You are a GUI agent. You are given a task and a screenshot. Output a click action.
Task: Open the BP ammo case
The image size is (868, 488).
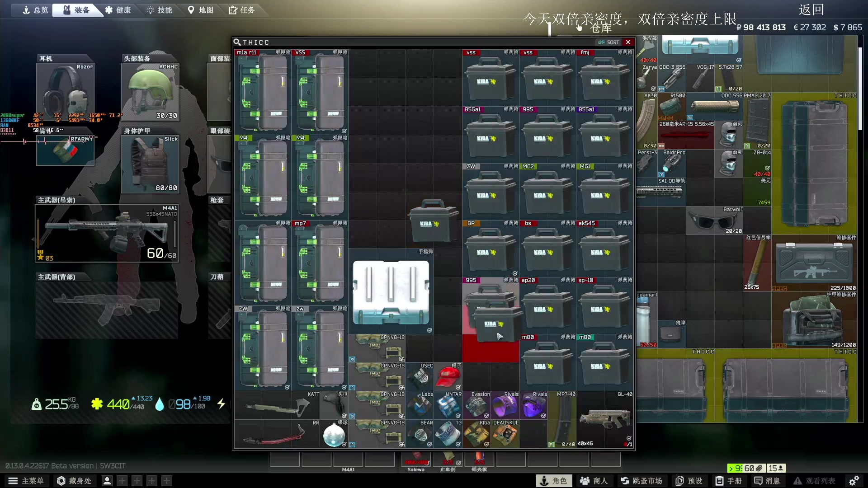click(x=491, y=249)
